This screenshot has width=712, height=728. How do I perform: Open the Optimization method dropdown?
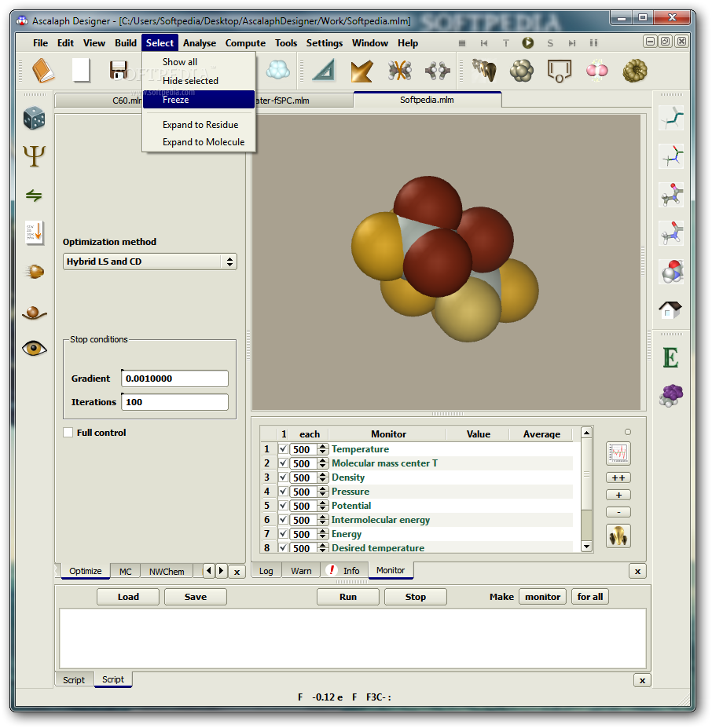pos(149,262)
